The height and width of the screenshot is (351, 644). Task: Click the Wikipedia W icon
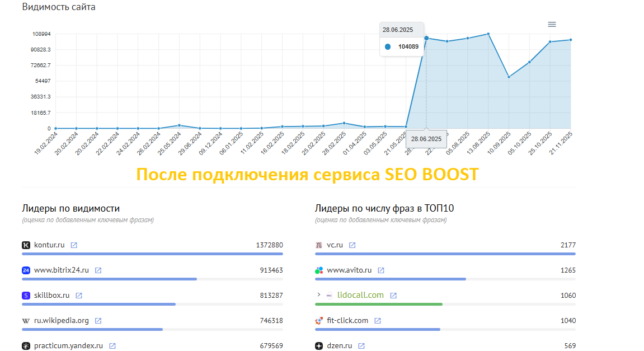tap(27, 320)
